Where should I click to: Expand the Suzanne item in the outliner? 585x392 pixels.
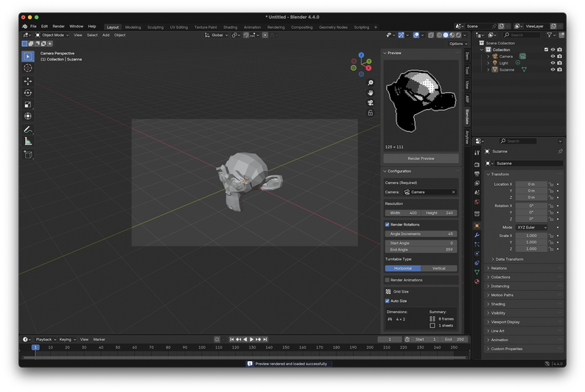(488, 70)
